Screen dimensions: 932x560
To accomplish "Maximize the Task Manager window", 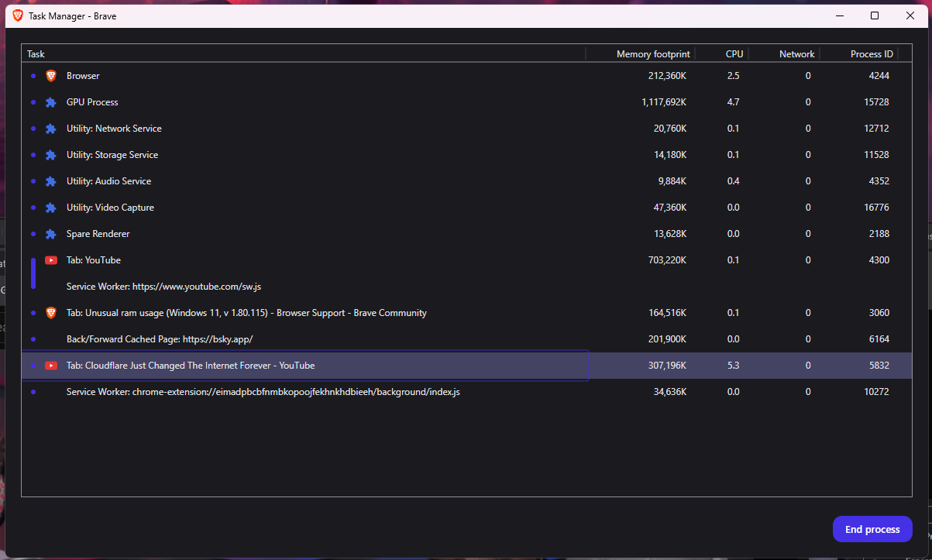I will 875,15.
